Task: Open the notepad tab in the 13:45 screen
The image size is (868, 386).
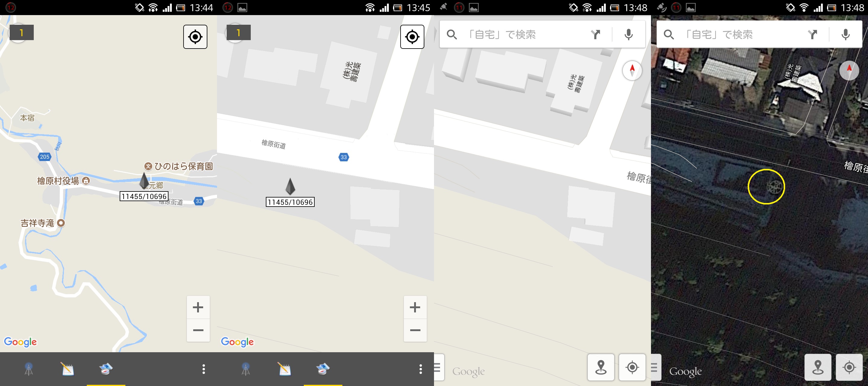Action: (x=285, y=369)
